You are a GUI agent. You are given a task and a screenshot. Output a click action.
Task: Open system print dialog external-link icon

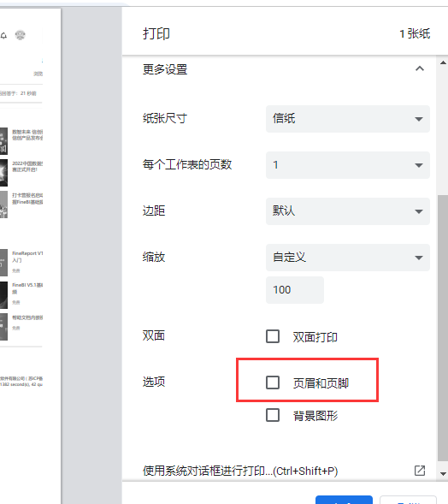pyautogui.click(x=420, y=471)
